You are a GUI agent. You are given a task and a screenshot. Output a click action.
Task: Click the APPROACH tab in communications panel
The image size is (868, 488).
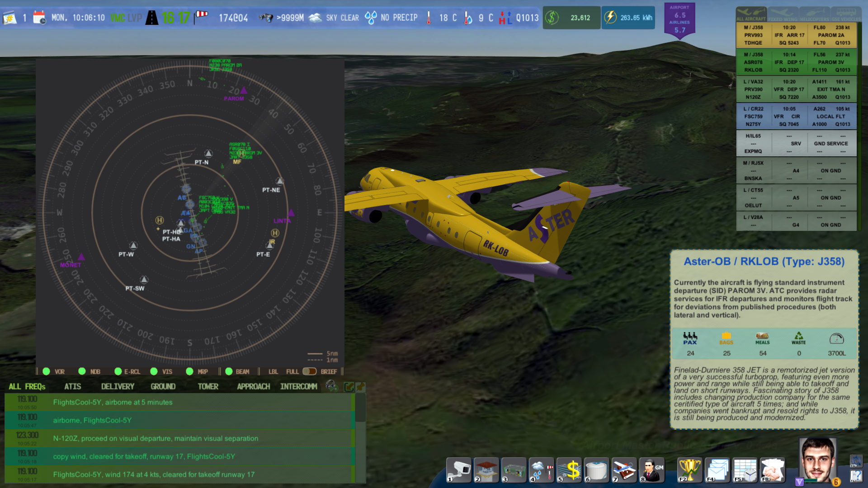point(253,387)
